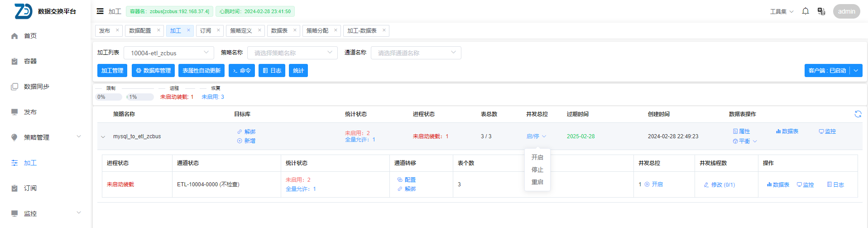This screenshot has width=868, height=228.
Task: Open the 策略名称 selection dropdown
Action: [x=292, y=53]
